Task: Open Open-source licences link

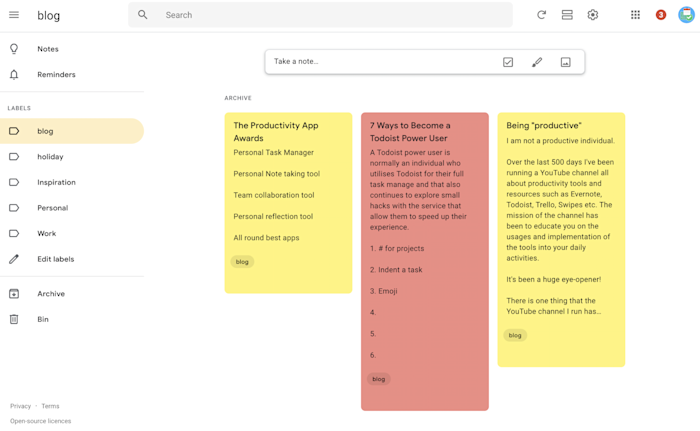Action: tap(41, 421)
